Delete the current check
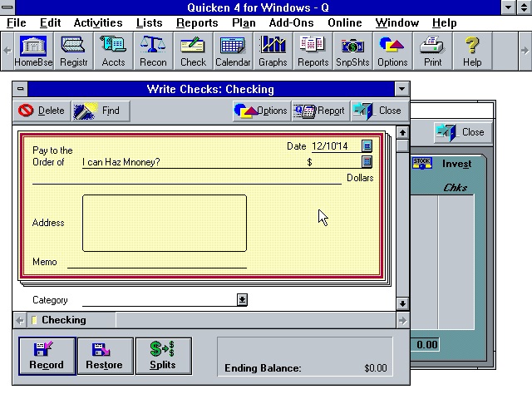Viewport: 532px width, 399px height. click(x=42, y=111)
